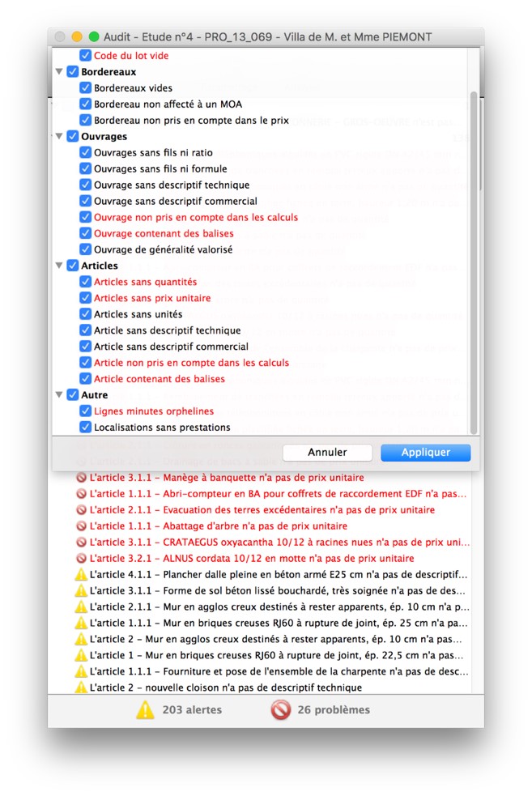Click the warning icon on the Fourniture et pose row
Screen dimensions: 532x796
tap(81, 671)
